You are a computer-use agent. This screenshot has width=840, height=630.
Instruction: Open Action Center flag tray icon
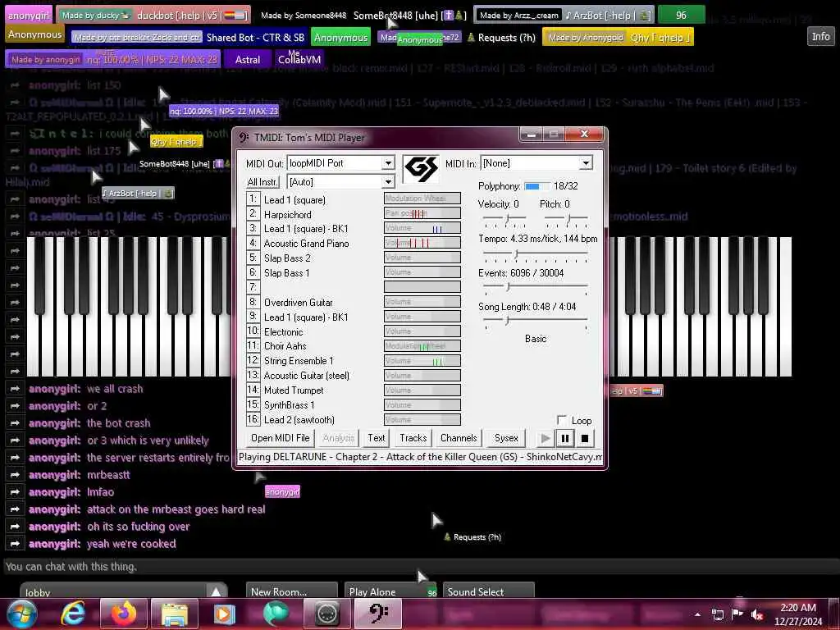(x=737, y=615)
